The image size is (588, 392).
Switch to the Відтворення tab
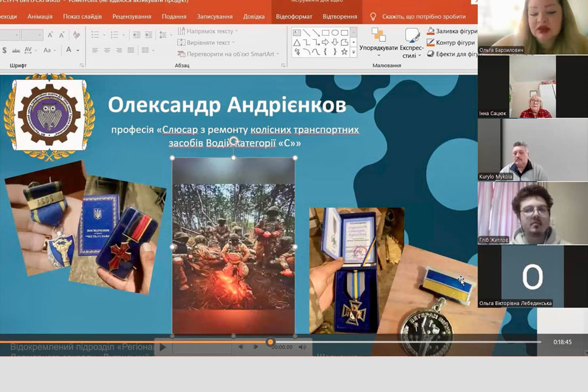click(340, 16)
